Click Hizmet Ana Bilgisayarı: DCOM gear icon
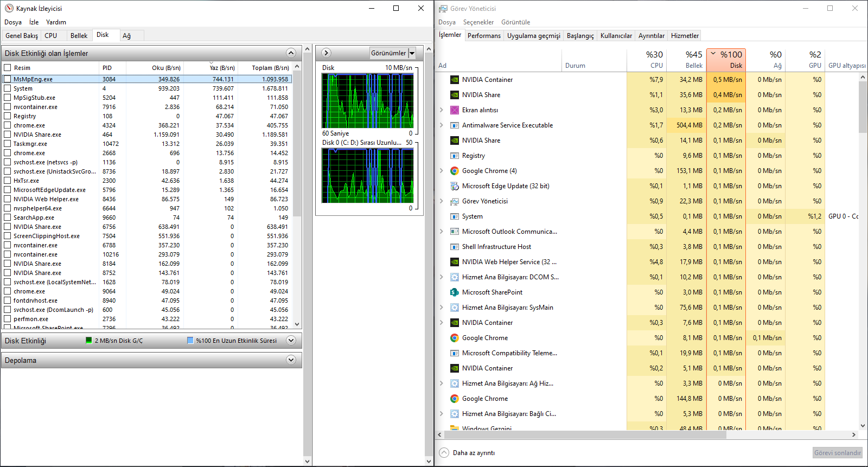868x467 pixels. coord(455,277)
